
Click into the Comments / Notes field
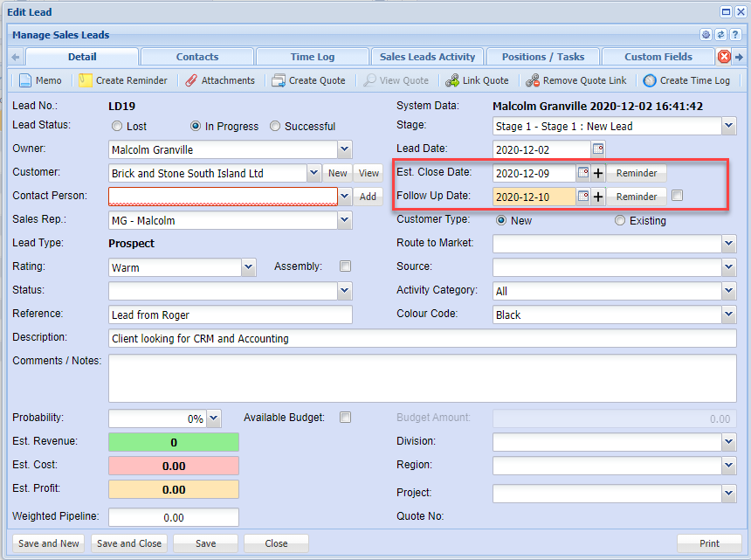(x=422, y=377)
